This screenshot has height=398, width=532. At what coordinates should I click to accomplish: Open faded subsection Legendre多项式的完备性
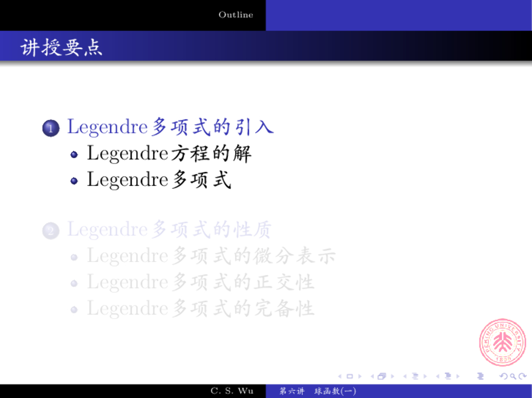[201, 308]
